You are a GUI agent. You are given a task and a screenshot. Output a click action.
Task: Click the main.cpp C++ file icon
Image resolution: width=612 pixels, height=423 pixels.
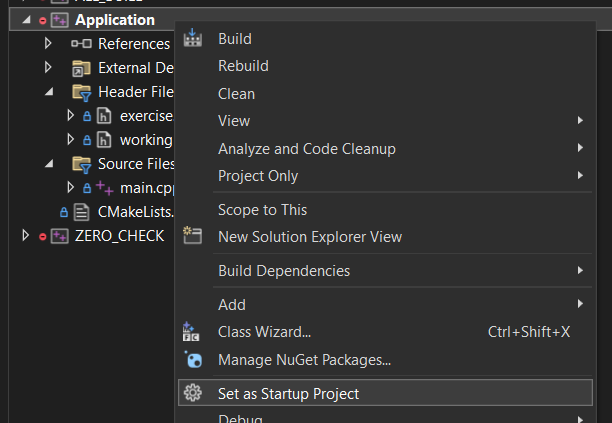[105, 188]
